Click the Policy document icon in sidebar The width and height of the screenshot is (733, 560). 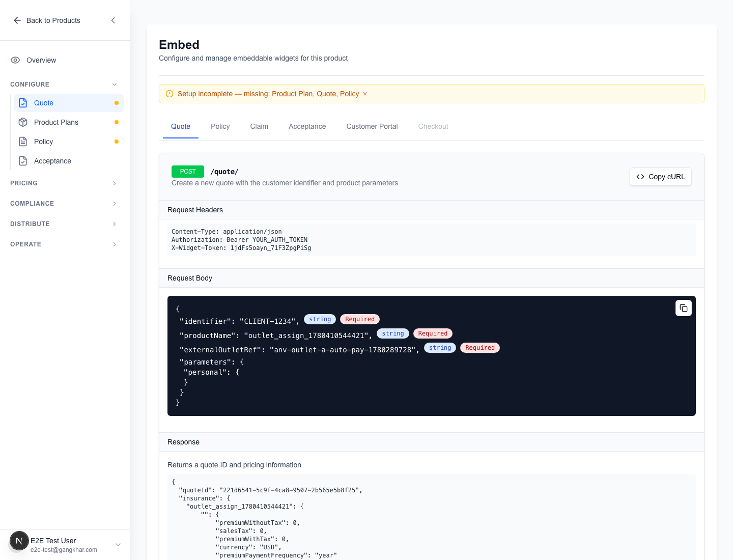point(23,142)
